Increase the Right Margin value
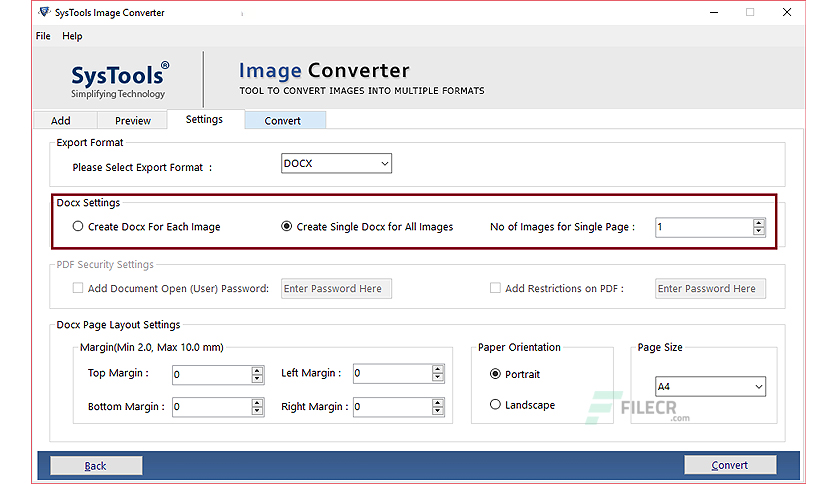 (438, 403)
